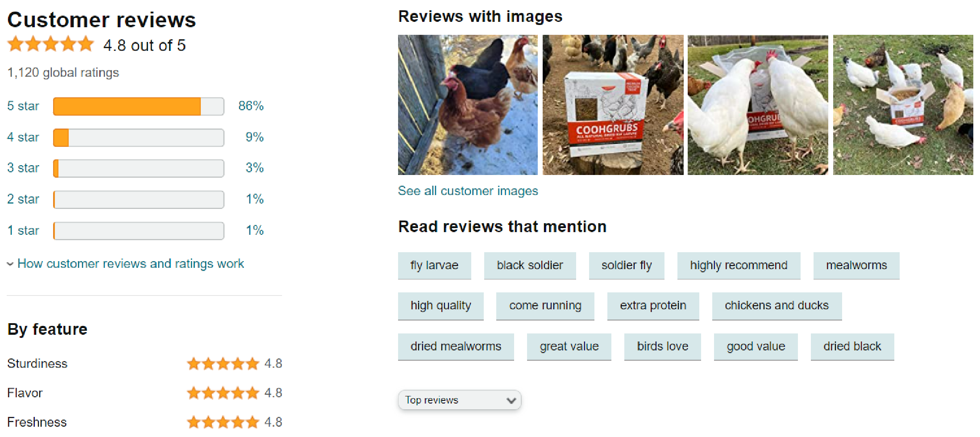Open the red hen in snow photo

(x=468, y=105)
